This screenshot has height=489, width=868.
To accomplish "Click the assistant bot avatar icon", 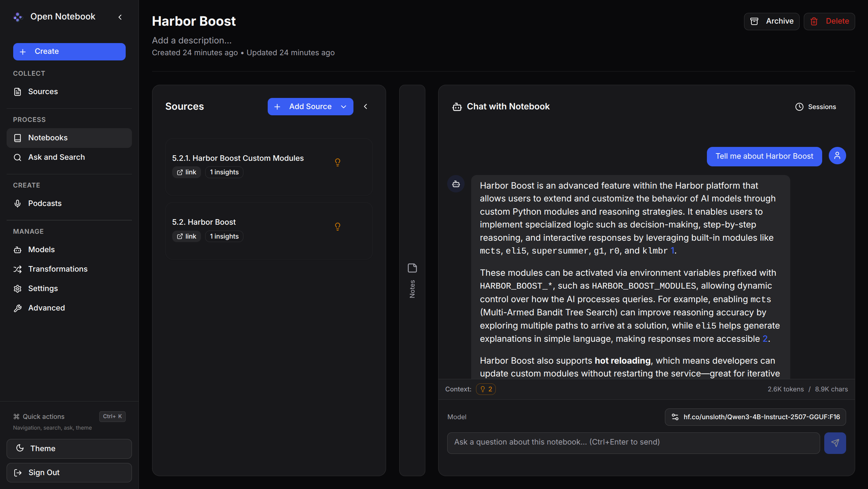I will click(x=456, y=184).
